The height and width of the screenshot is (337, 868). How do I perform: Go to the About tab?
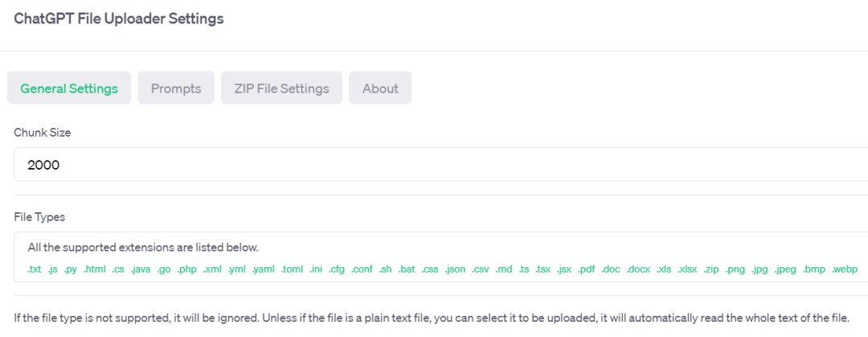point(380,88)
